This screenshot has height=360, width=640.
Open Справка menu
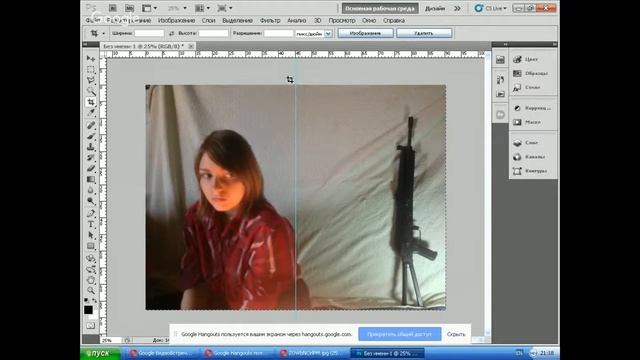394,20
